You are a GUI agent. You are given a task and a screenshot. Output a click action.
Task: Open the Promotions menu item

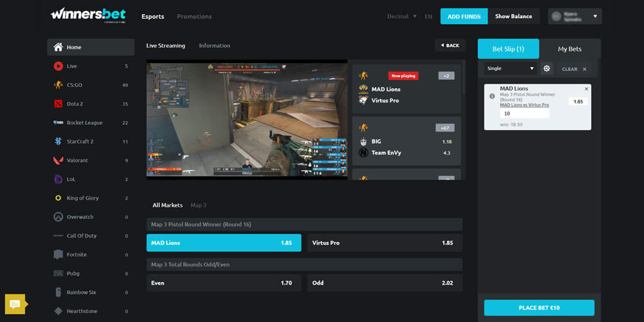point(194,17)
